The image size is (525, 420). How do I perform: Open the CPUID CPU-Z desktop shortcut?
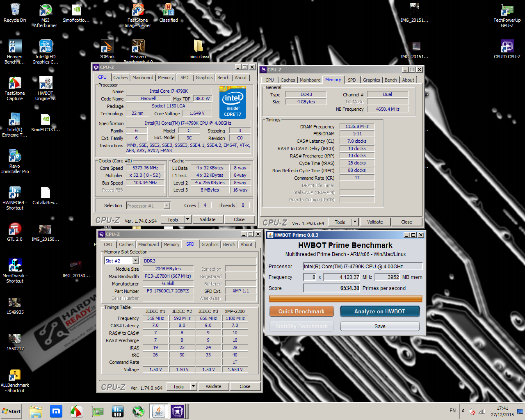tap(507, 49)
